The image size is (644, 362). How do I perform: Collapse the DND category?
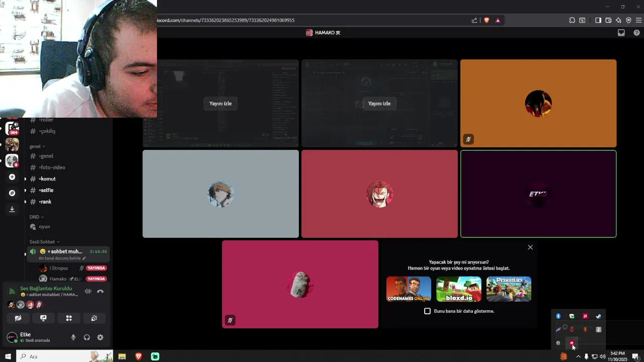tap(36, 217)
